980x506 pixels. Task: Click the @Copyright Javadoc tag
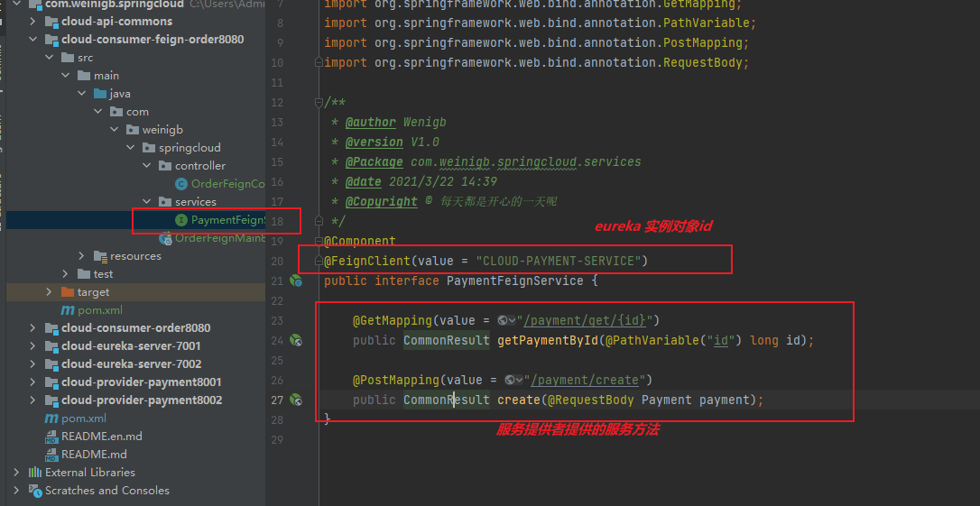(381, 202)
